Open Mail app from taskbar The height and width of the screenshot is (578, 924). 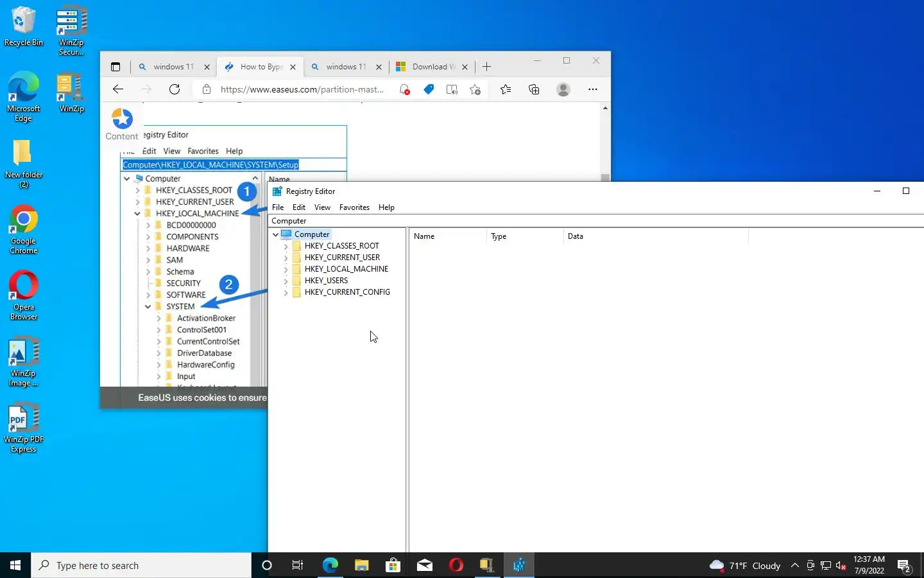pos(425,565)
